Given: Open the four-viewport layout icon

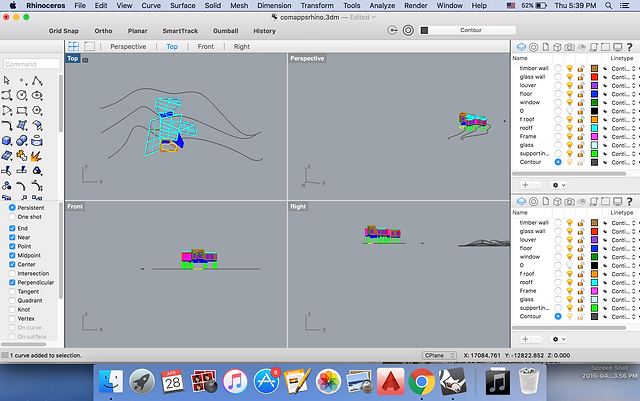Looking at the screenshot, I should (73, 46).
